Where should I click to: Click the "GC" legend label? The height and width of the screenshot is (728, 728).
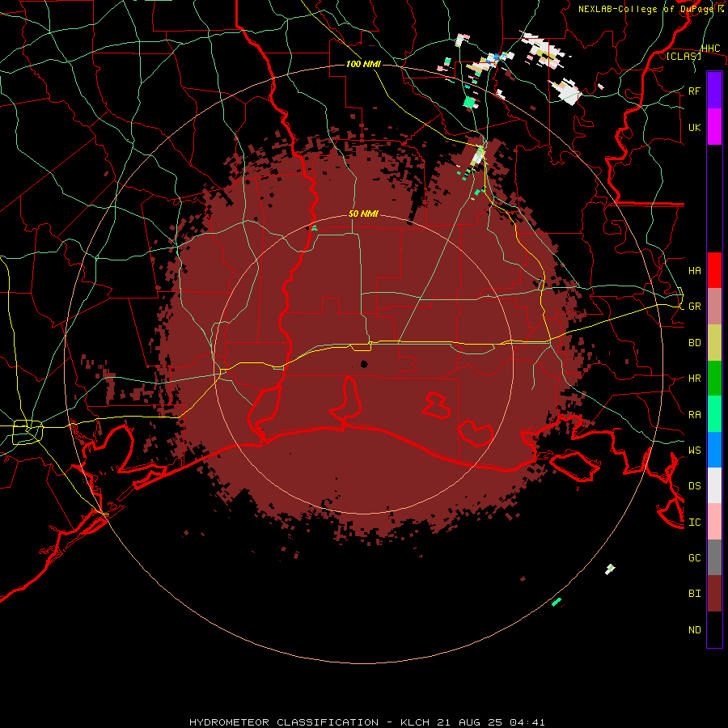point(694,558)
